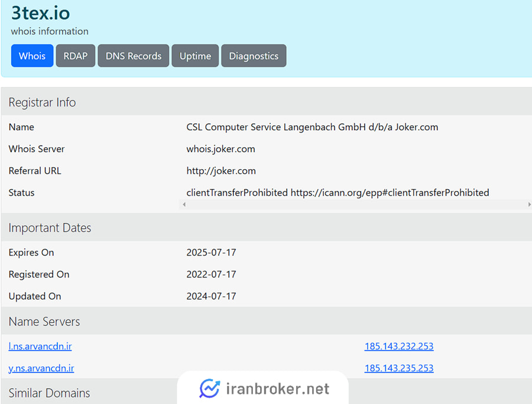Screen dimensions: 532x404
Task: Open the DNS Records tab
Action: 134,56
